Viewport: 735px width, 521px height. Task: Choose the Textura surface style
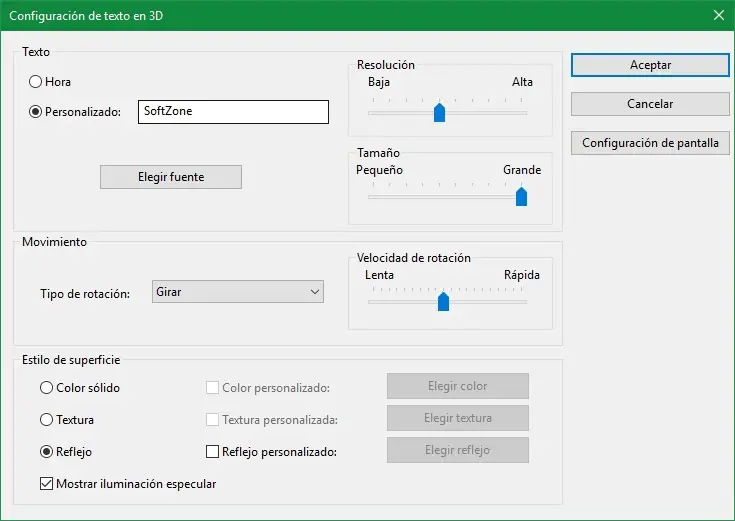click(x=47, y=419)
